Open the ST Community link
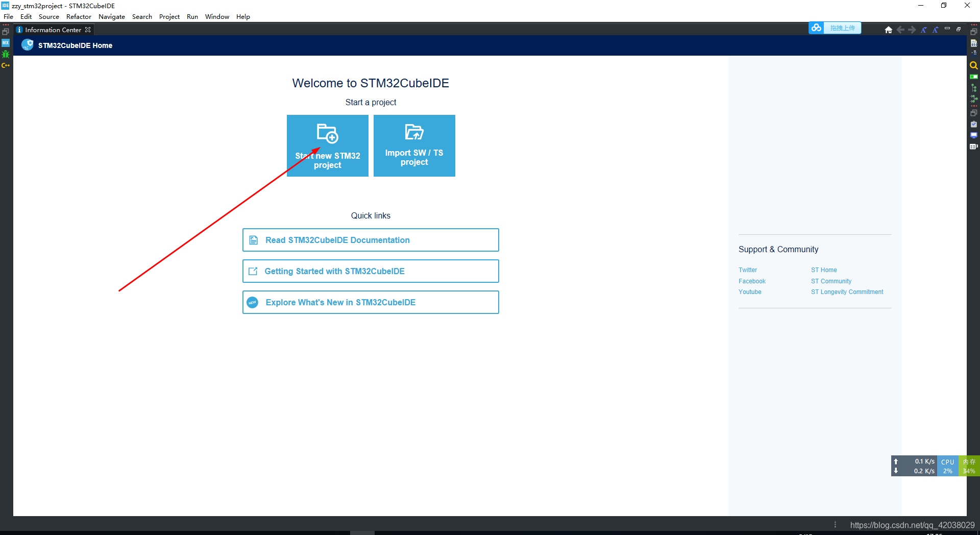Image resolution: width=980 pixels, height=535 pixels. (831, 281)
